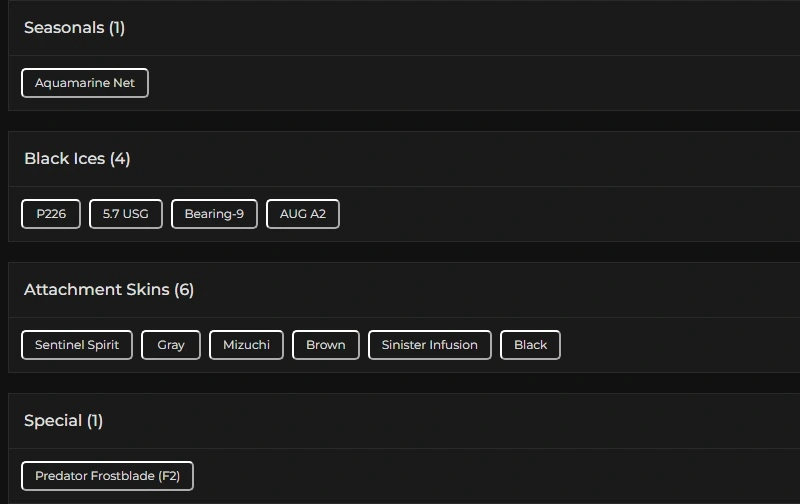Click the Seasonals section heading
The height and width of the screenshot is (504, 800).
coord(64,28)
